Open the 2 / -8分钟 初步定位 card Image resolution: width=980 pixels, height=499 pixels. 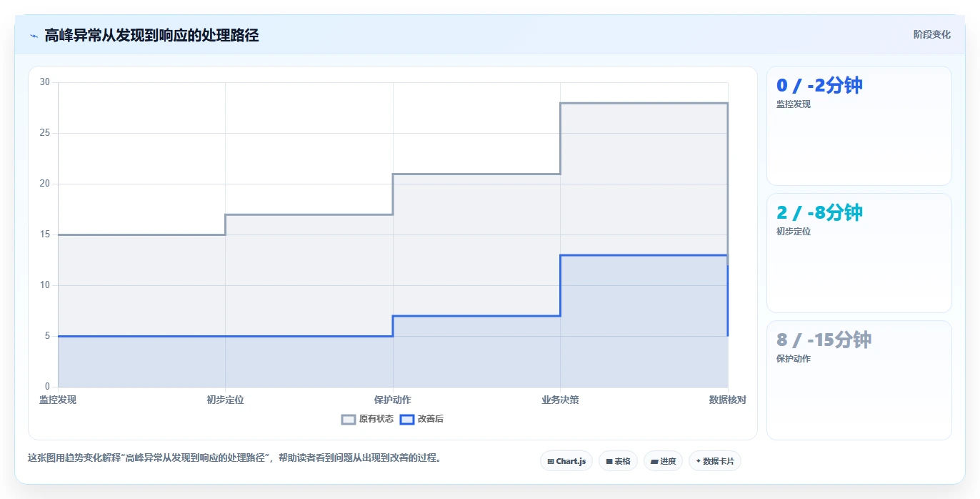point(859,253)
